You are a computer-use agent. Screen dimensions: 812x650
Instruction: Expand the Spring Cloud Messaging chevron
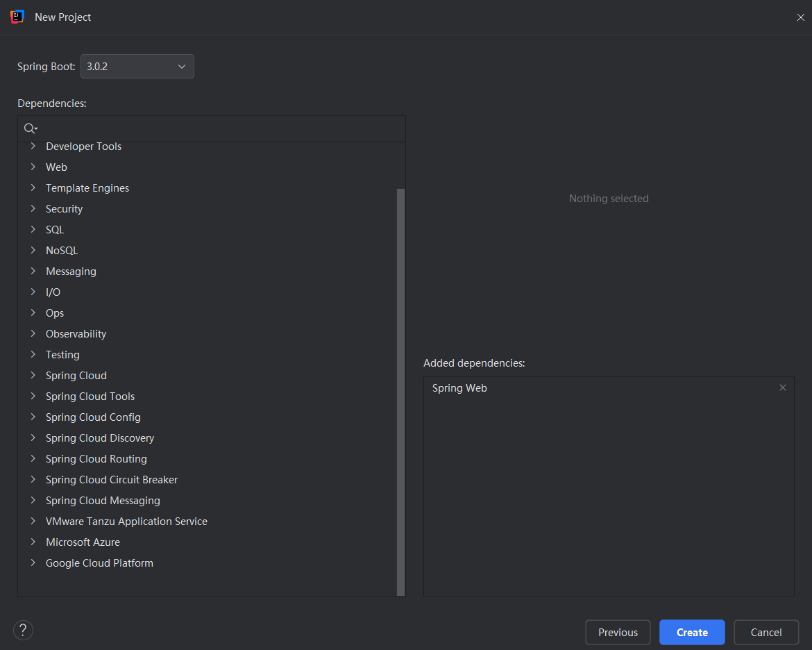(x=33, y=500)
